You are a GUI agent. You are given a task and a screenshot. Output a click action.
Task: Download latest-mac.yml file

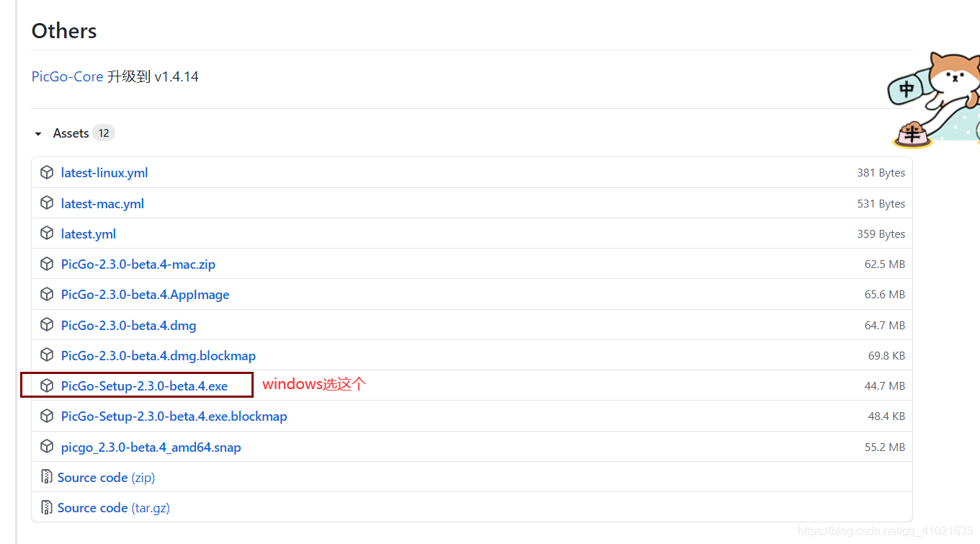click(x=102, y=204)
